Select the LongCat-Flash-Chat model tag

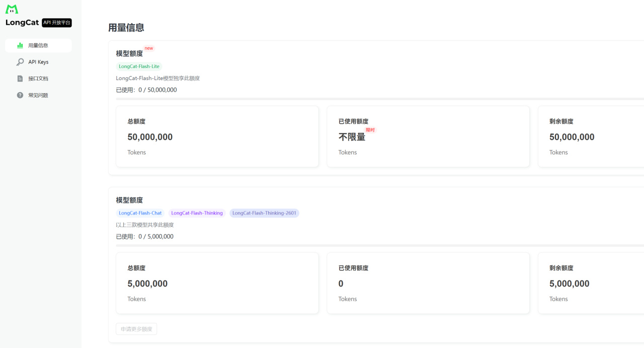click(x=140, y=213)
